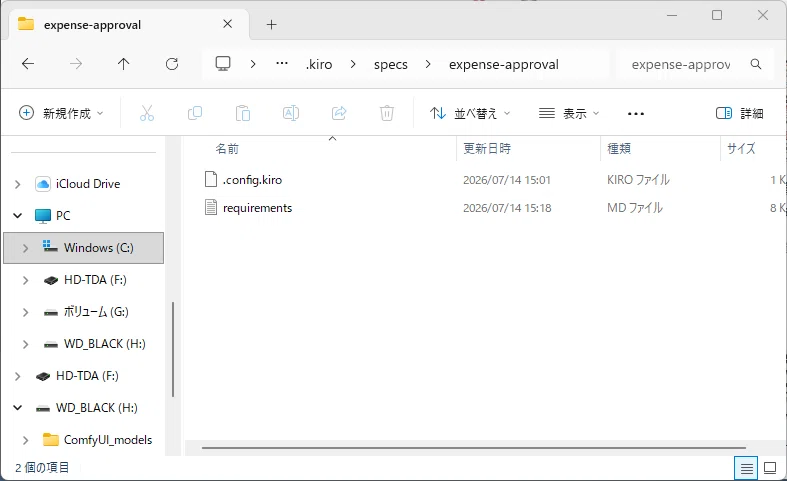Expand Windows (C:) drive node
The image size is (787, 481).
[26, 248]
